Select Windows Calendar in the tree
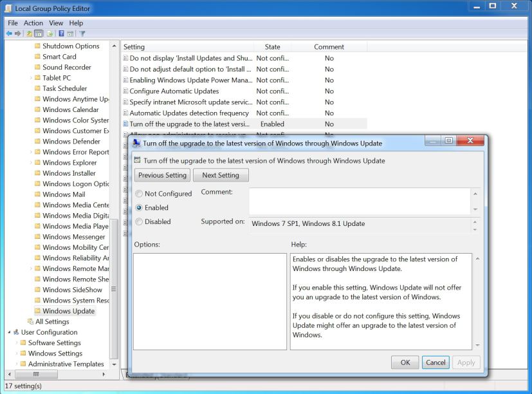The width and height of the screenshot is (532, 394). pyautogui.click(x=71, y=109)
